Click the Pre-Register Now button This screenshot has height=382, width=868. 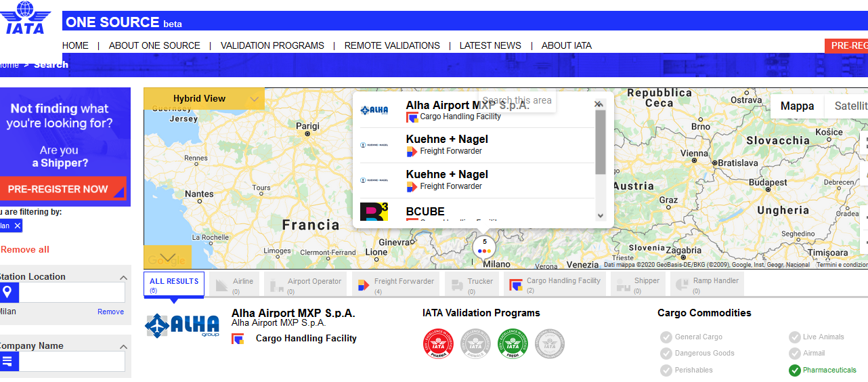click(62, 189)
